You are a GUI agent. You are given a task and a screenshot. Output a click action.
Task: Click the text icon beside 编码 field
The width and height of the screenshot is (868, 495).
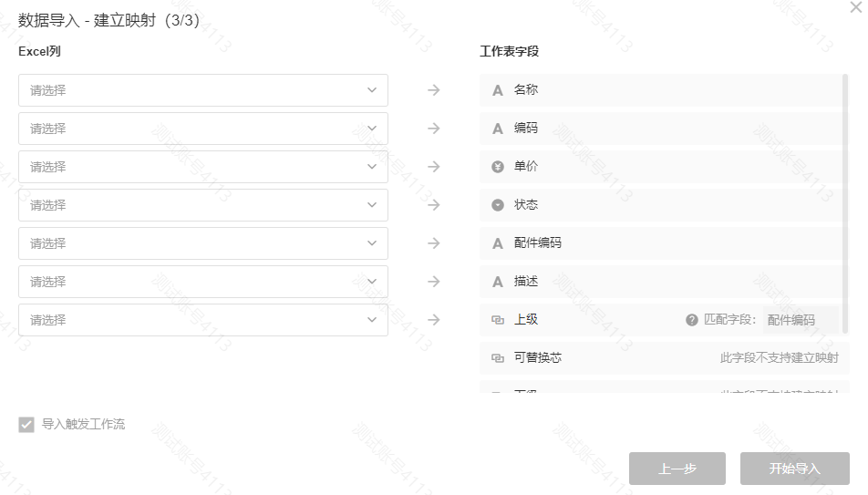pos(498,129)
